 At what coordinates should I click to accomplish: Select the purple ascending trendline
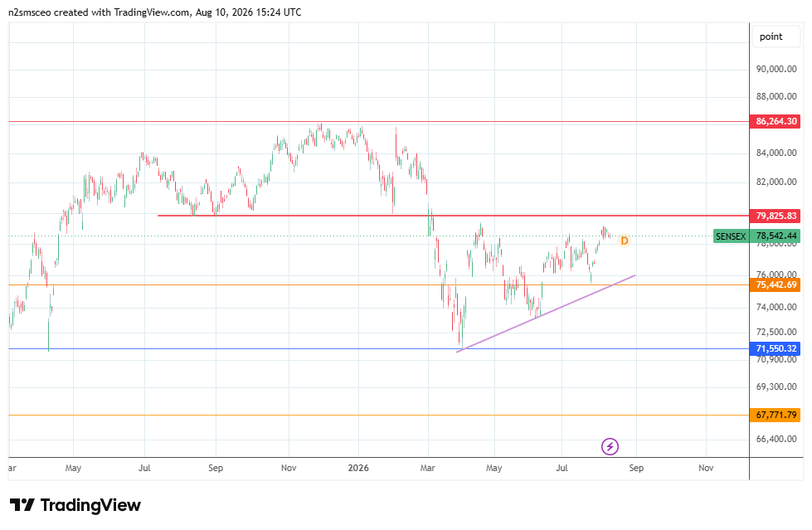point(545,314)
